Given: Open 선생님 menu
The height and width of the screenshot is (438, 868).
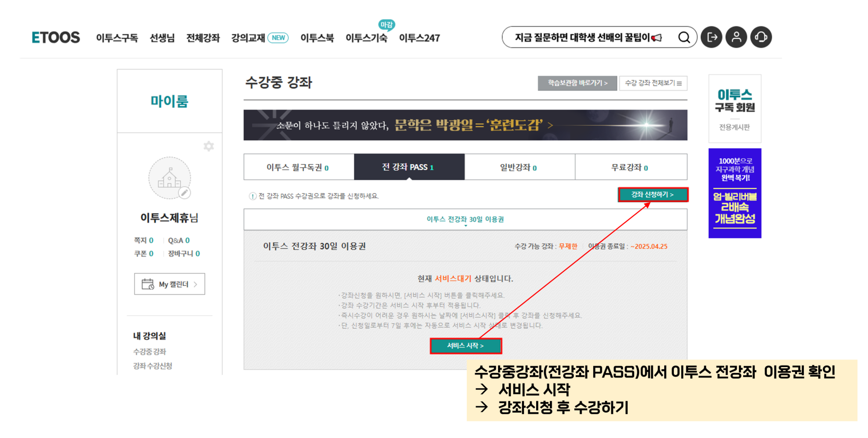Looking at the screenshot, I should click(x=162, y=38).
